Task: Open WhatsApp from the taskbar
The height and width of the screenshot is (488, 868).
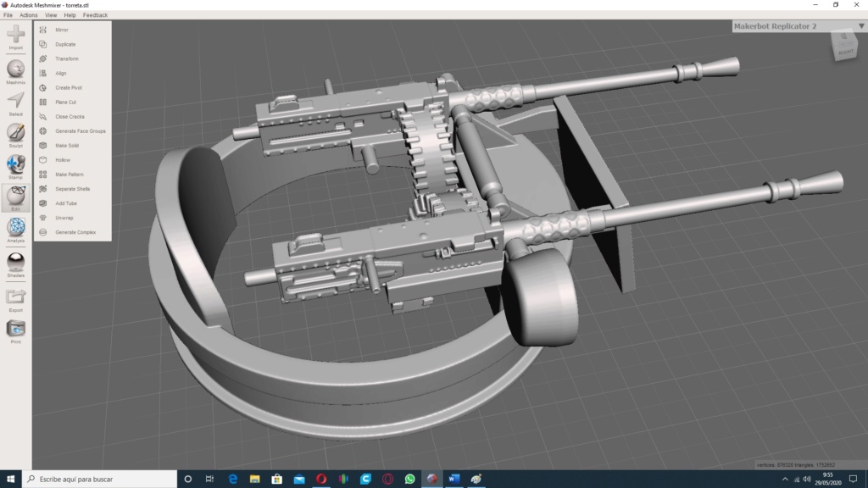Action: tap(409, 480)
